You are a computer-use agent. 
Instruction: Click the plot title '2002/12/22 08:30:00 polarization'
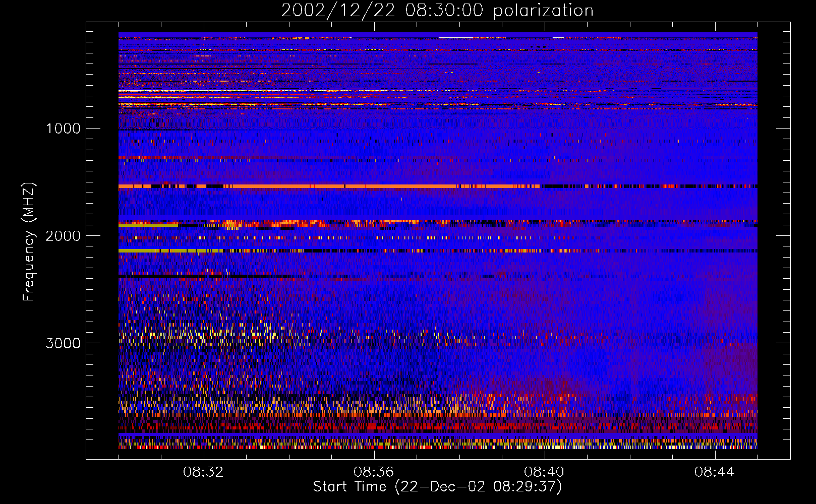pyautogui.click(x=437, y=11)
